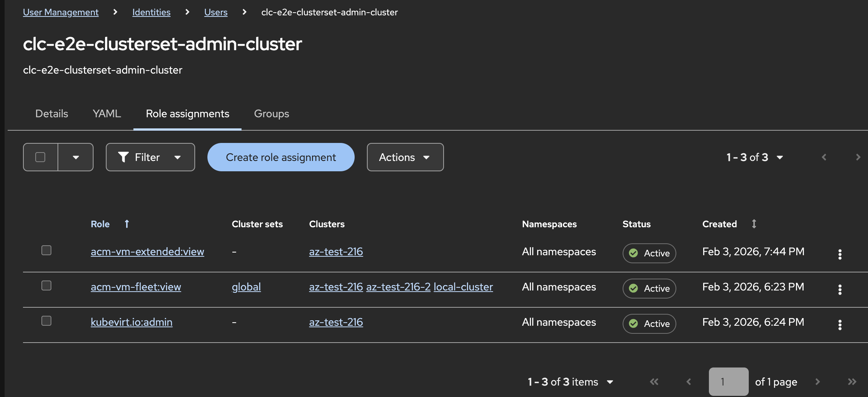This screenshot has width=868, height=397.
Task: Expand the Actions dropdown menu
Action: pos(405,157)
